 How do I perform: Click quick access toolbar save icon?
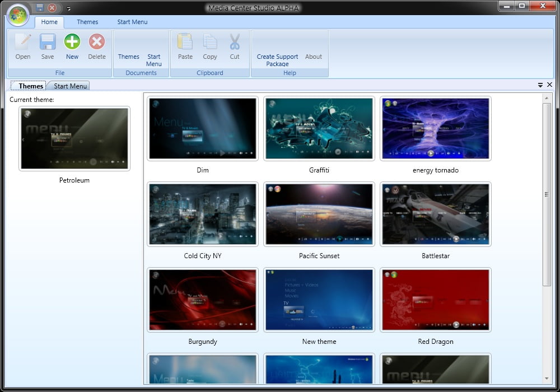click(40, 8)
